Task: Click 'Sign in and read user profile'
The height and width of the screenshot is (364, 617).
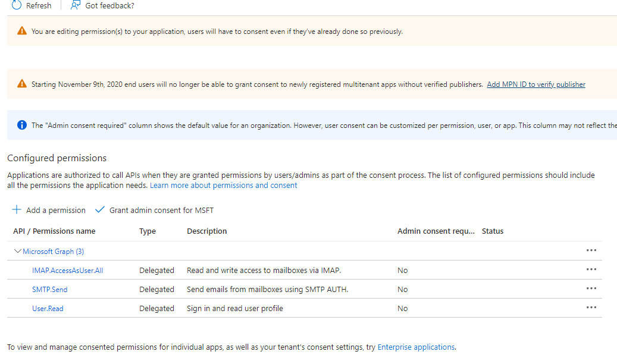Action: coord(235,309)
